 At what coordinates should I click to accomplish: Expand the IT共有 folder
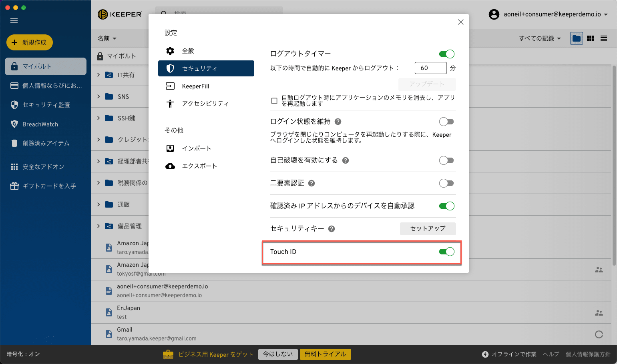click(x=98, y=75)
